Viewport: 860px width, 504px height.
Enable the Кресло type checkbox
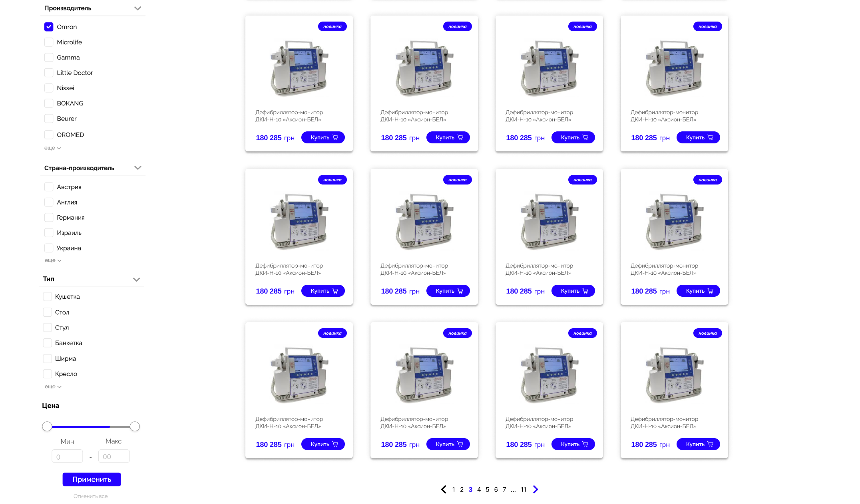pyautogui.click(x=47, y=374)
